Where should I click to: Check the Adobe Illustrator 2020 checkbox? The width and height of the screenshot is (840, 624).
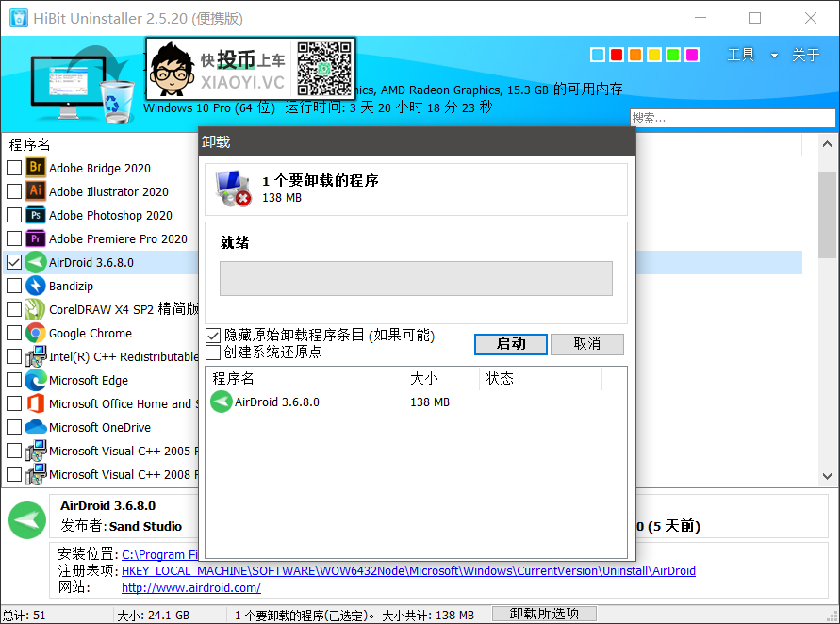[14, 191]
